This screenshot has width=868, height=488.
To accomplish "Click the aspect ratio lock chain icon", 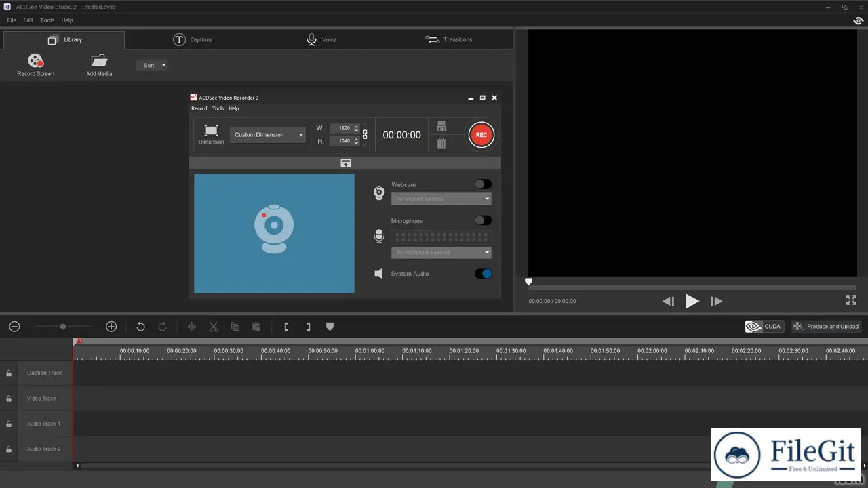I will click(365, 134).
